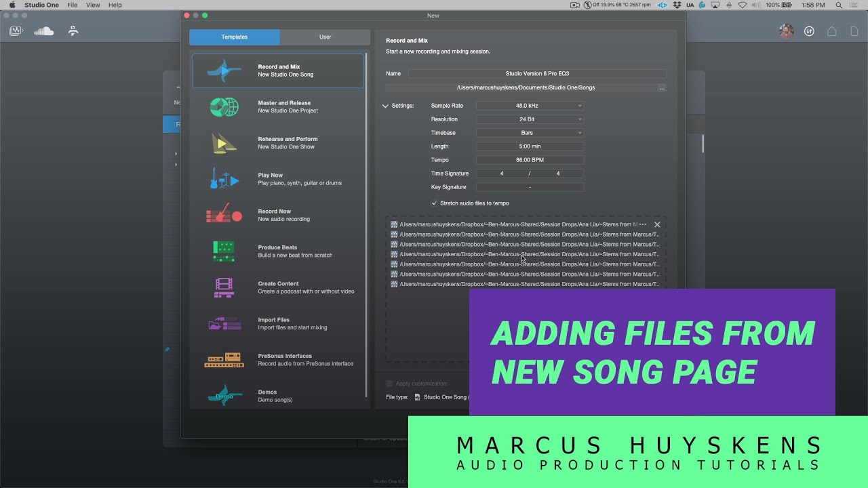Image resolution: width=868 pixels, height=488 pixels.
Task: Open the SoundCloud cloud icon
Action: click(43, 31)
